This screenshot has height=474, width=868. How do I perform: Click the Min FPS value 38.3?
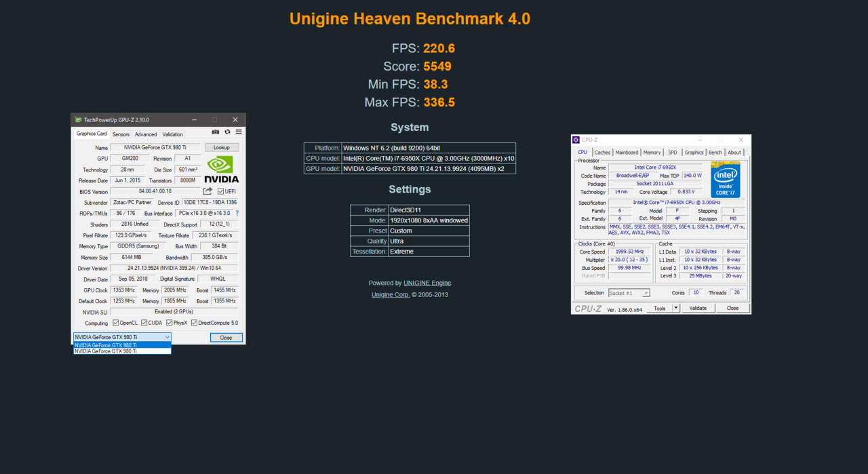coord(435,85)
